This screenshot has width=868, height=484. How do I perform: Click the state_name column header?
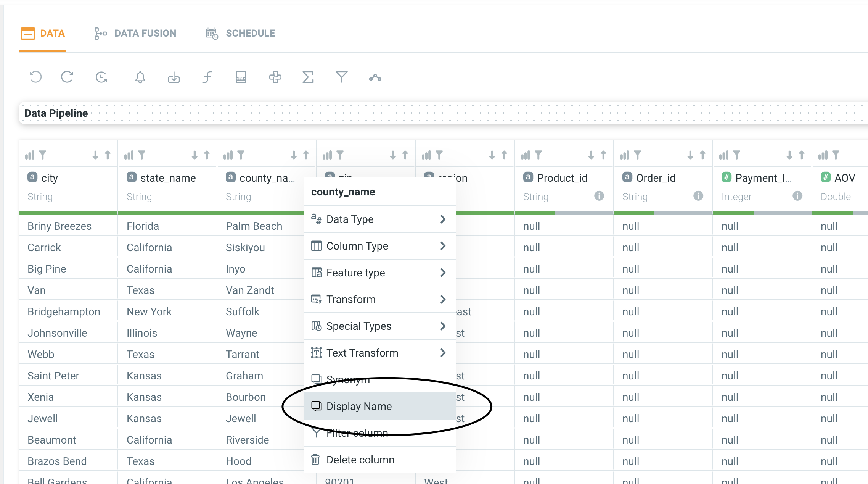coord(168,178)
